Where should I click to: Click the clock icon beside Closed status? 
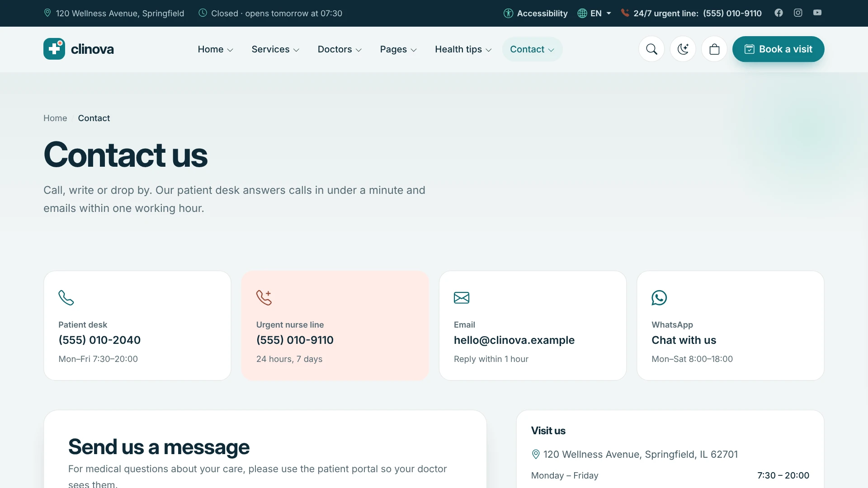(x=203, y=13)
